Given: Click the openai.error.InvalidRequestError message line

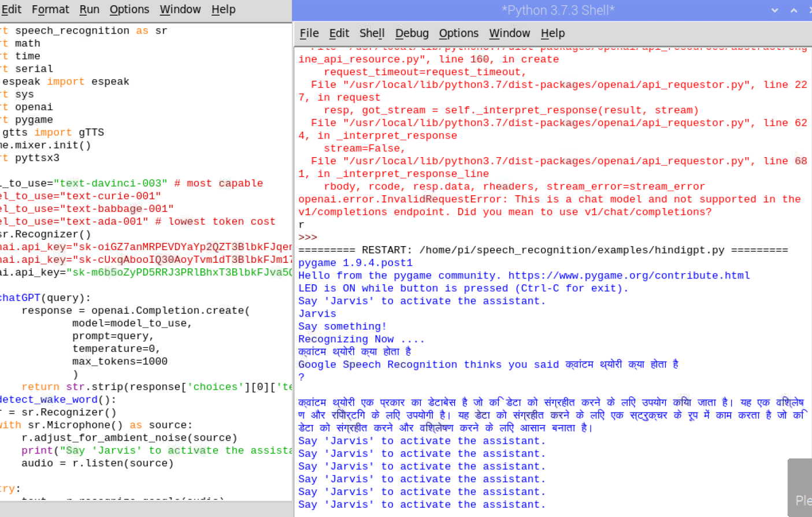Looking at the screenshot, I should pos(549,199).
